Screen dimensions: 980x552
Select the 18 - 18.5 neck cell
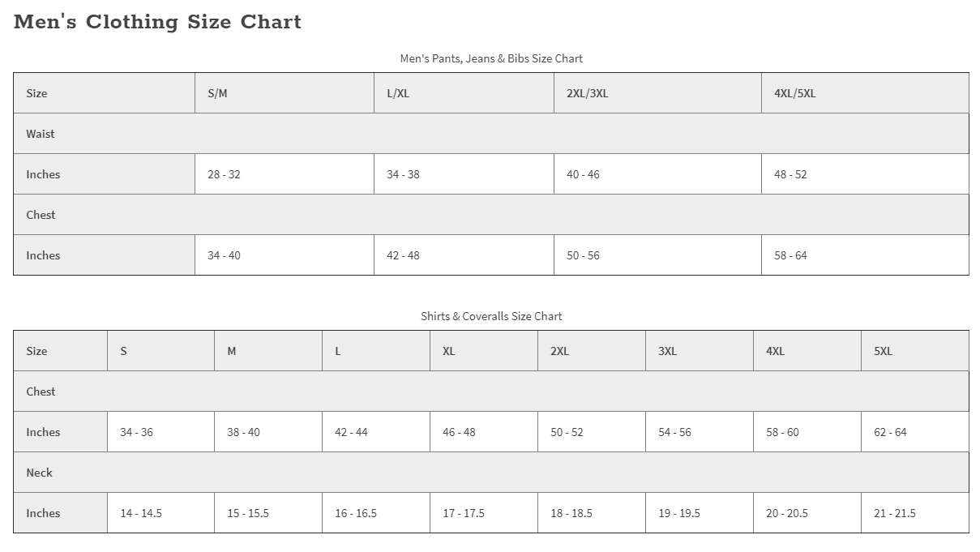pyautogui.click(x=571, y=513)
